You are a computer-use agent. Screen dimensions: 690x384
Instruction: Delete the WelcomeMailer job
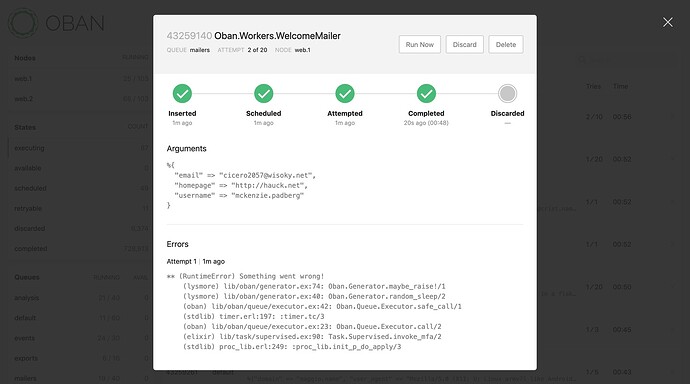(x=506, y=44)
